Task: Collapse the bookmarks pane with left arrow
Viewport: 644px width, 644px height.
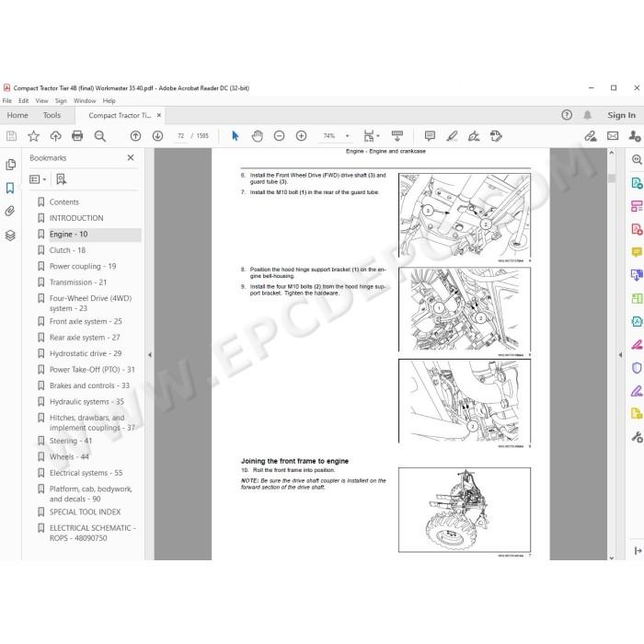Action: 150,354
